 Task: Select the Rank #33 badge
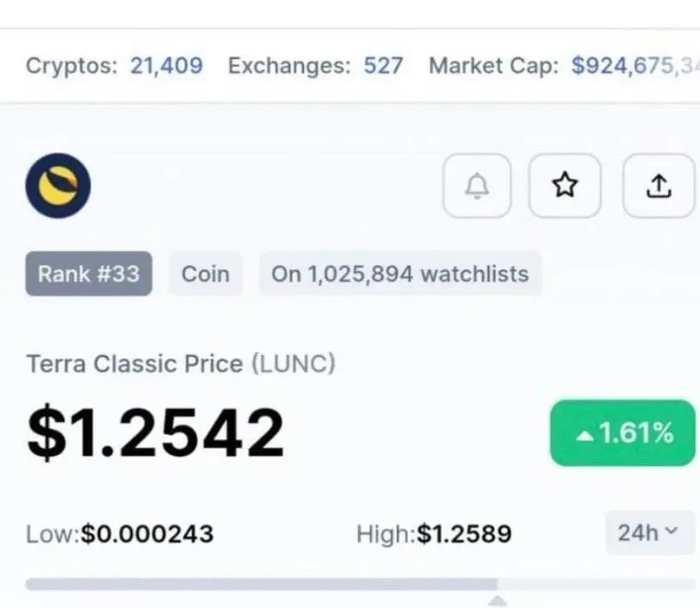point(89,274)
